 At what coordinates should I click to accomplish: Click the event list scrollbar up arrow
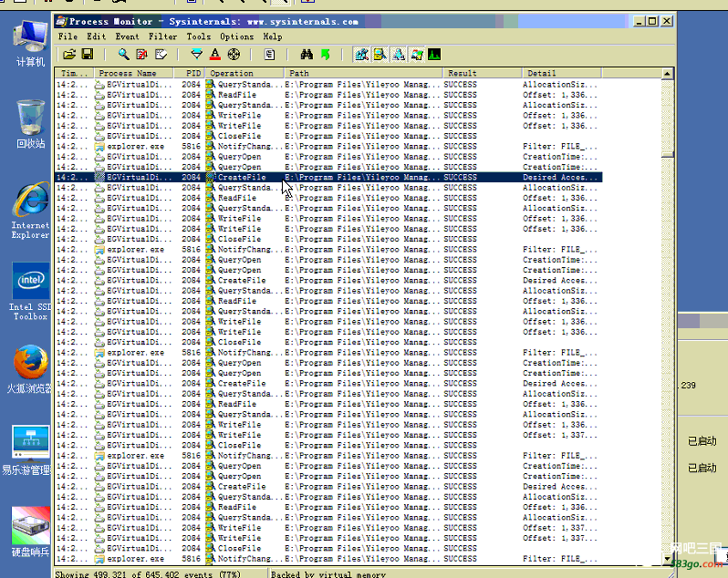[x=667, y=74]
